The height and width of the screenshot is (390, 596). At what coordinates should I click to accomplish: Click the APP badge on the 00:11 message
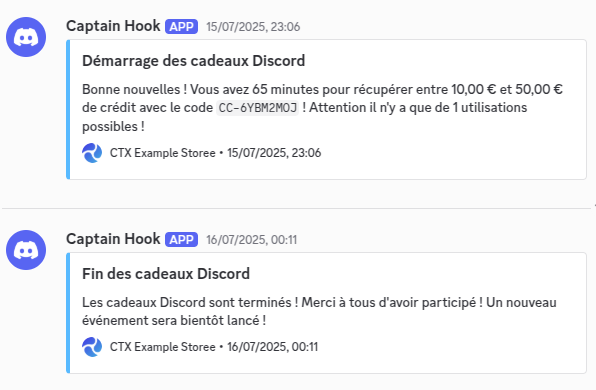click(x=181, y=239)
